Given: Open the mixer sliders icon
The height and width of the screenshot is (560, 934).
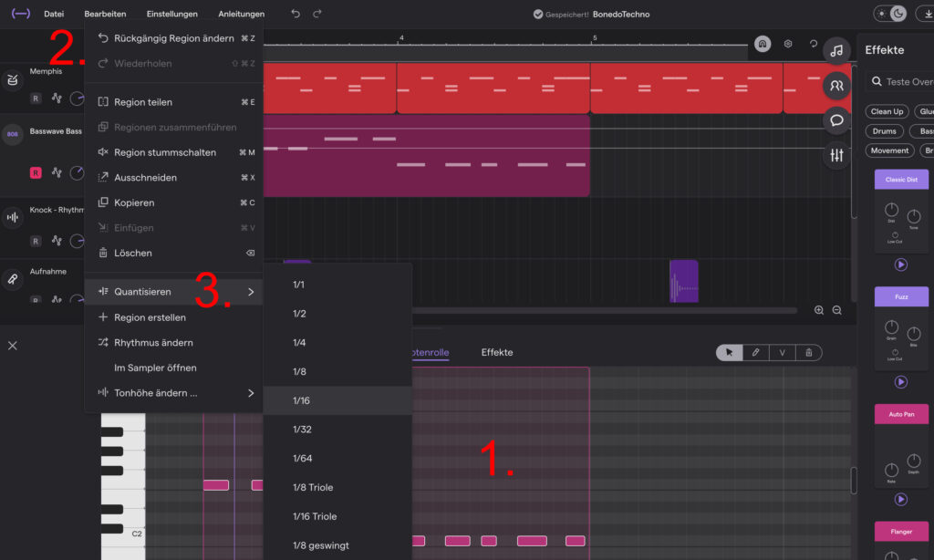Looking at the screenshot, I should [x=836, y=155].
